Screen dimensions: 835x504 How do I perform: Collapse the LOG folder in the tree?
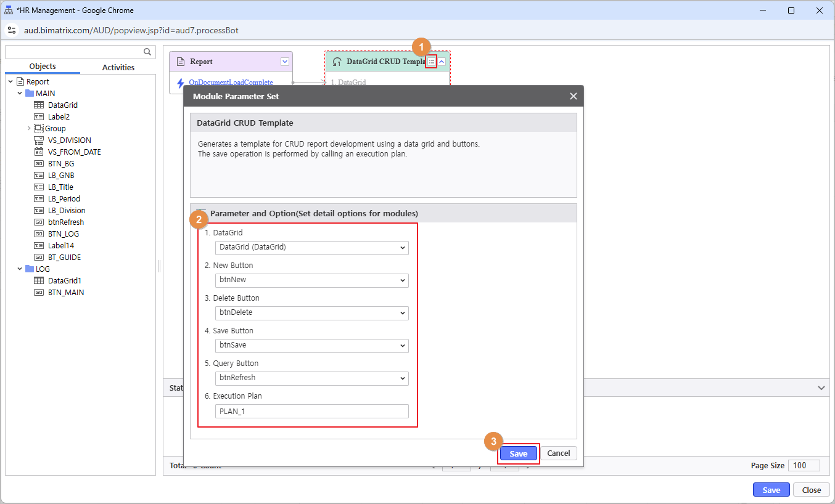(20, 269)
